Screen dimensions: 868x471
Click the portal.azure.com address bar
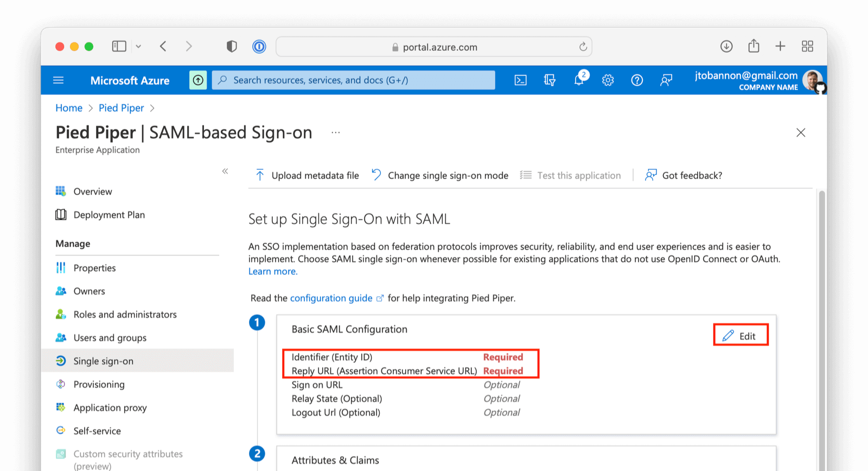[x=434, y=47]
